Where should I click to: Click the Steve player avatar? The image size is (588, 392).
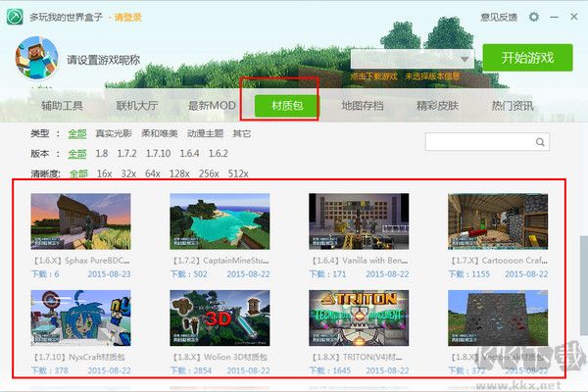coord(36,58)
